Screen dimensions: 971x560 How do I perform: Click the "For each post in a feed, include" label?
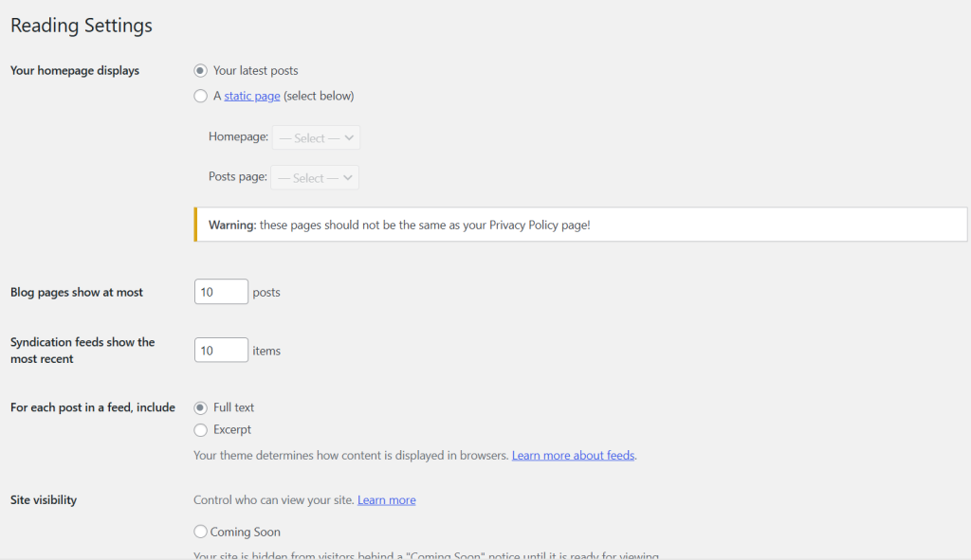click(x=93, y=407)
